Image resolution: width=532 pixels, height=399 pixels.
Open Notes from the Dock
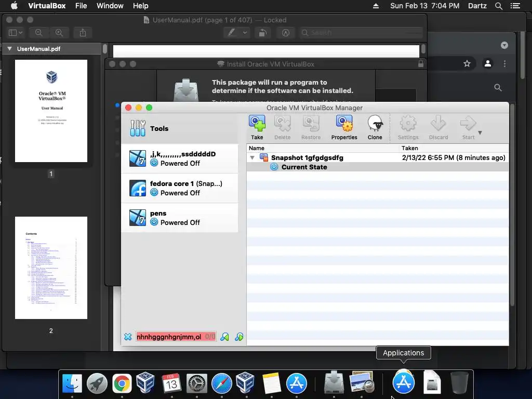[x=271, y=383]
